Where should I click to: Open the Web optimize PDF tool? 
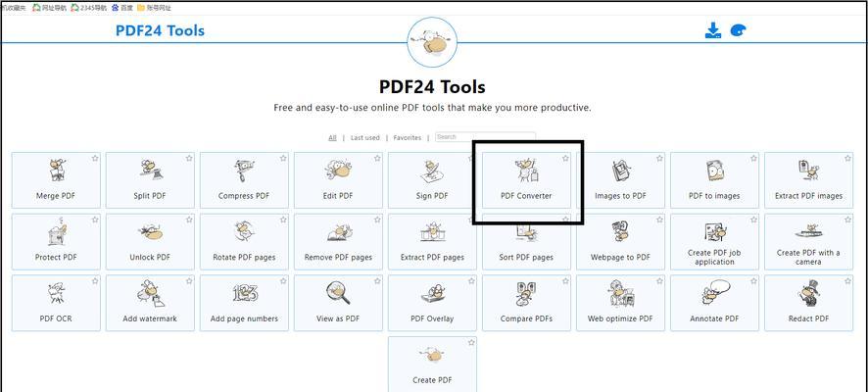[620, 304]
